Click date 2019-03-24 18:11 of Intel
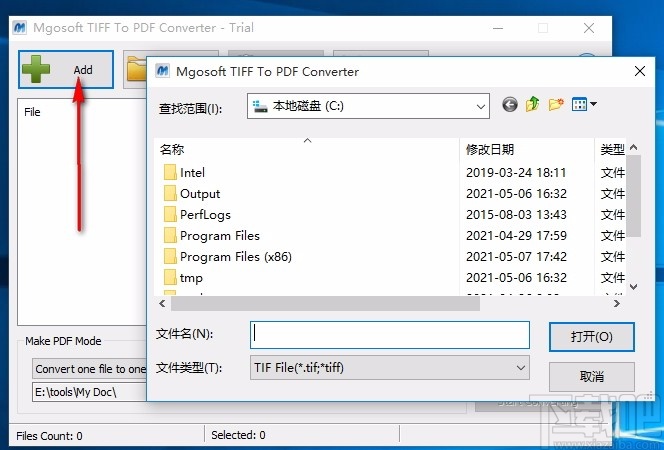The image size is (664, 450). (516, 173)
